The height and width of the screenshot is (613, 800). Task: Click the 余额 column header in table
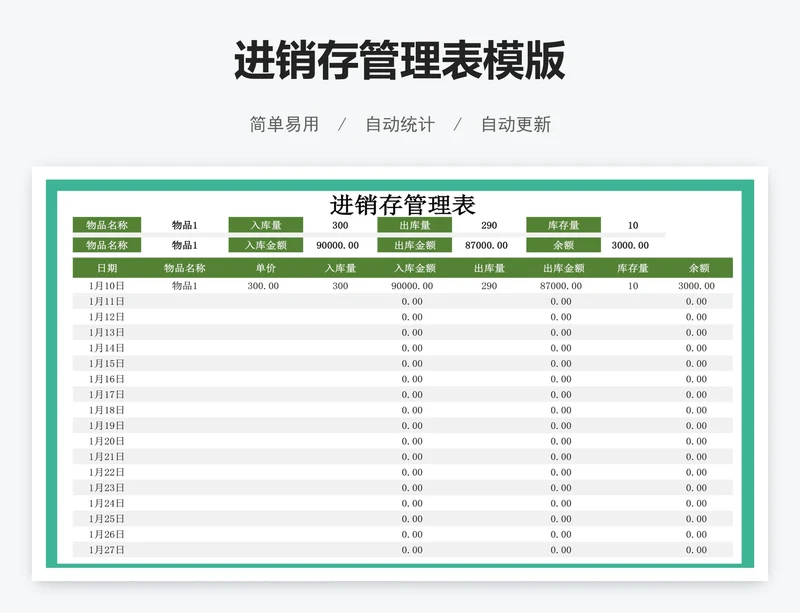[699, 268]
